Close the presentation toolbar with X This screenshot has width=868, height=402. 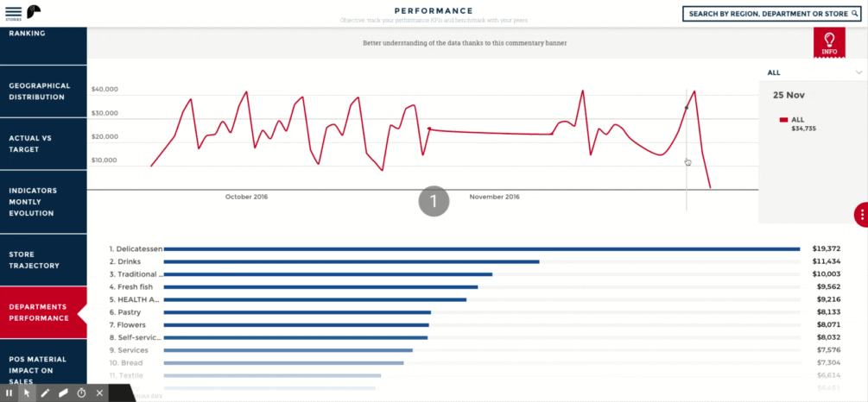(x=99, y=393)
